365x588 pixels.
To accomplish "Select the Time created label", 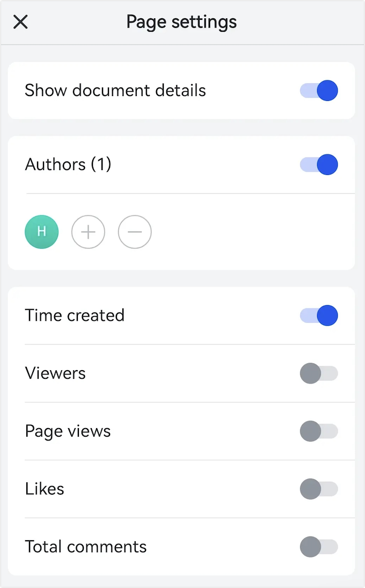I will tap(75, 315).
